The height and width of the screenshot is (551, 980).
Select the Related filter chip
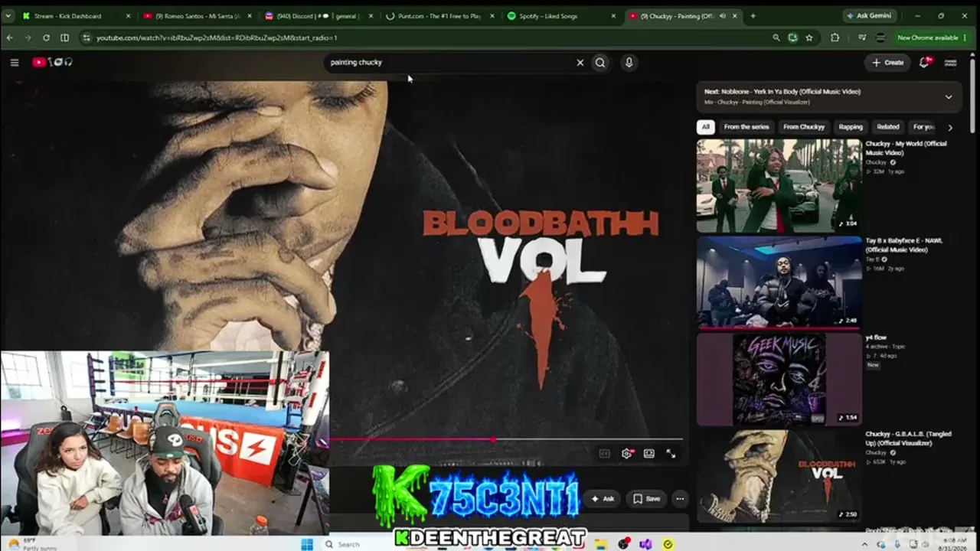pyautogui.click(x=888, y=127)
